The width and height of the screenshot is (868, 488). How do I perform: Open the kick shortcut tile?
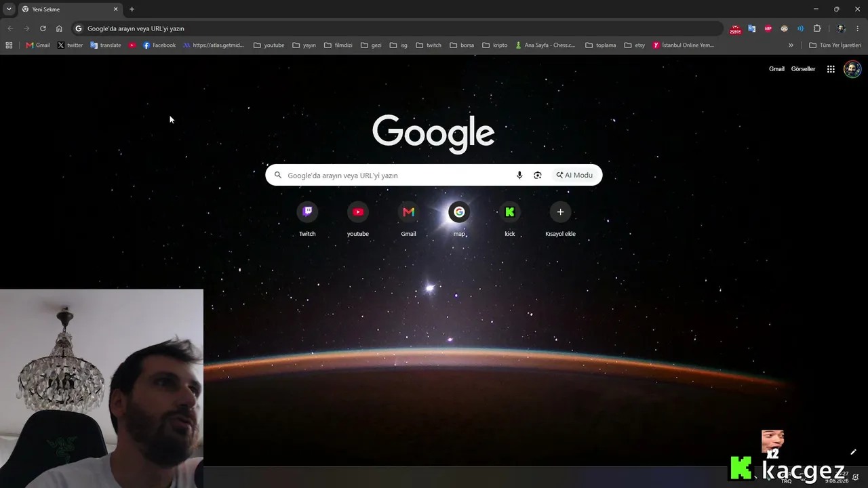[510, 220]
